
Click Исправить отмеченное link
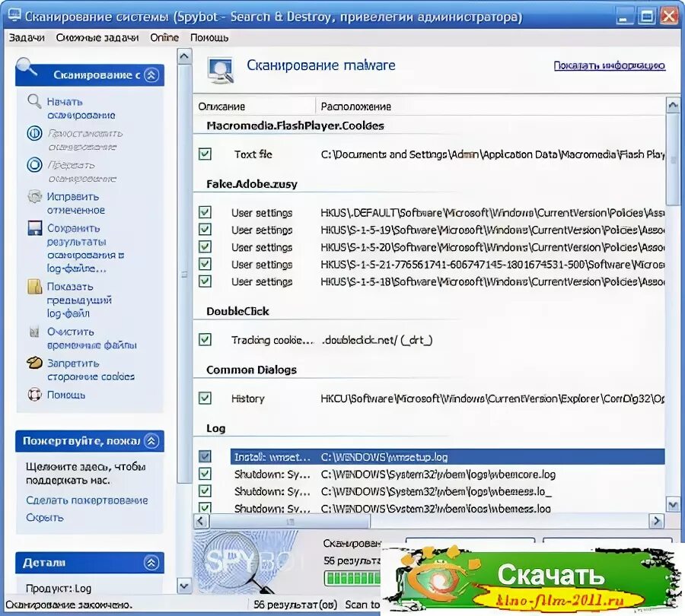(75, 204)
